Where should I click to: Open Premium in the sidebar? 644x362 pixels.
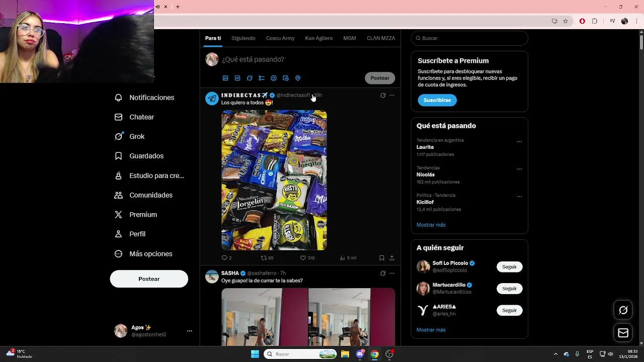coord(136,215)
